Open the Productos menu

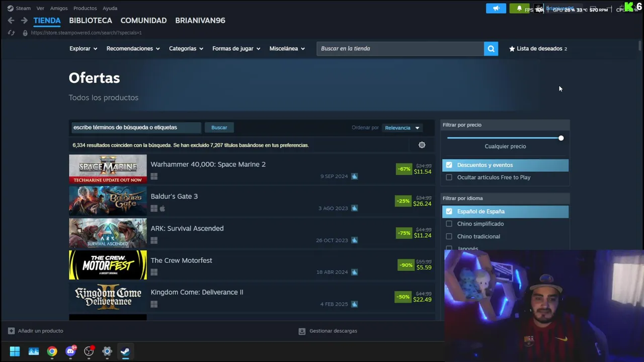[85, 8]
